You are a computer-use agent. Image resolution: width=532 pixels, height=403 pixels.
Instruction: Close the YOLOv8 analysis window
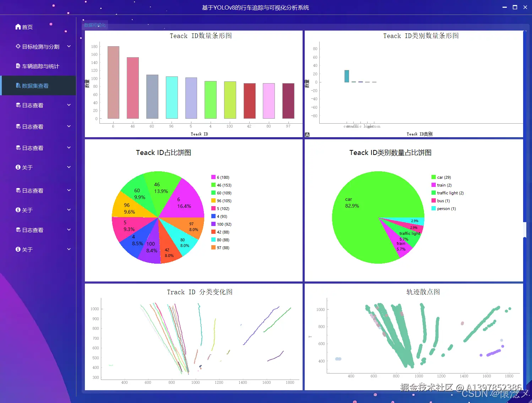525,7
